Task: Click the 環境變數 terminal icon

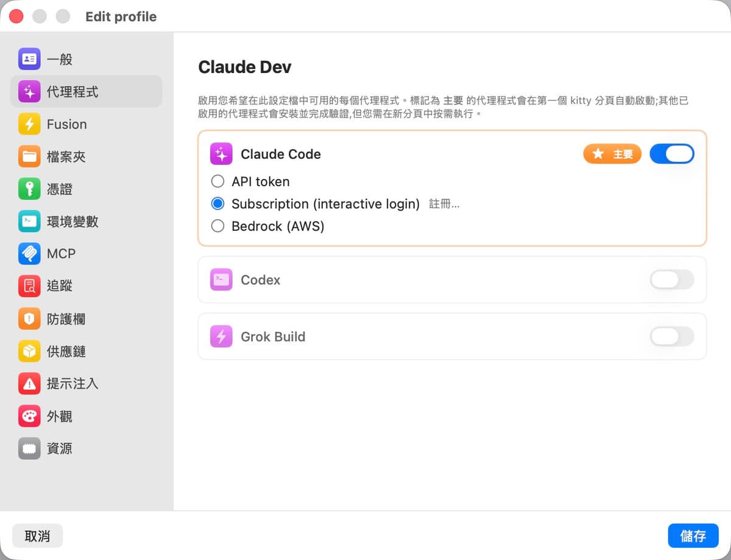Action: pos(29,222)
